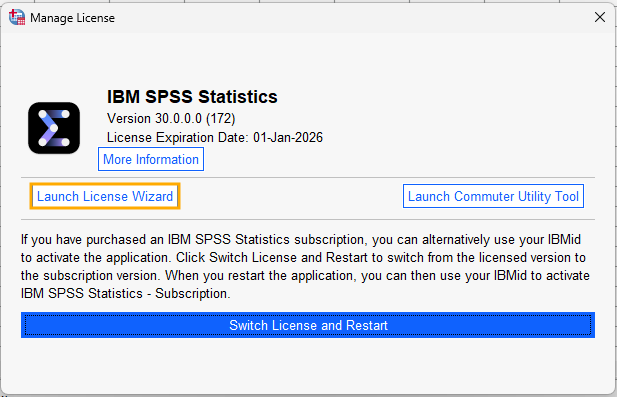Open the Launch License Wizard button
This screenshot has width=617, height=397.
pyautogui.click(x=105, y=196)
